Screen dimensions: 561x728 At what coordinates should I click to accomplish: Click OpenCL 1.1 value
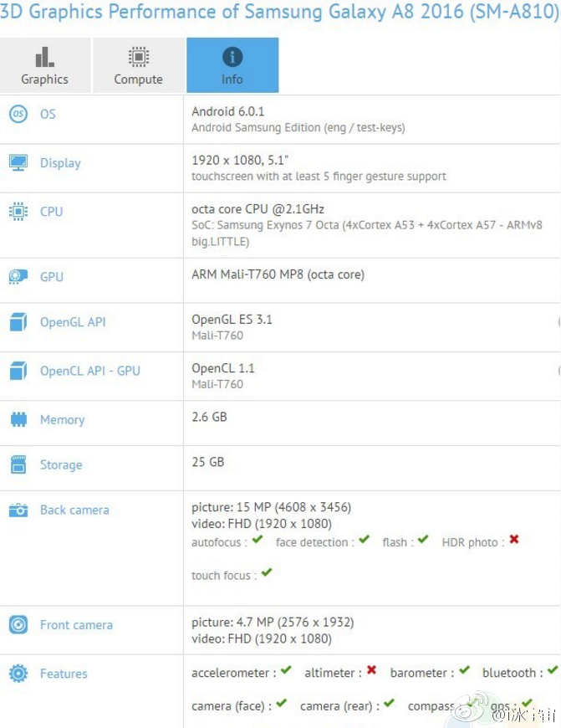223,368
